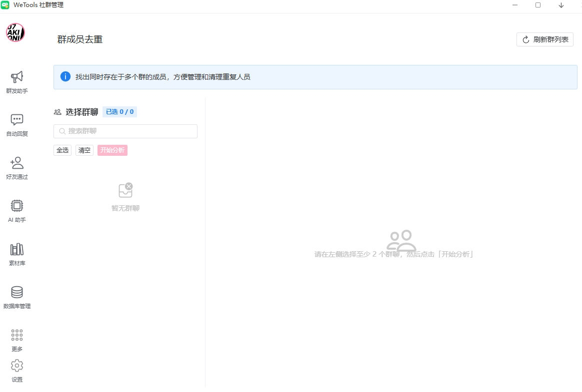Click the pink 开始分析 button
582x392 pixels.
click(x=112, y=150)
